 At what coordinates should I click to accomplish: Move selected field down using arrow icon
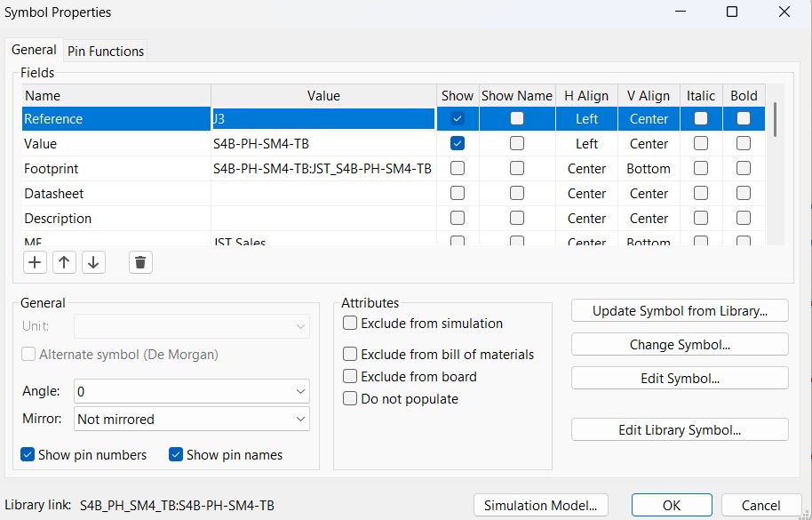pyautogui.click(x=93, y=262)
